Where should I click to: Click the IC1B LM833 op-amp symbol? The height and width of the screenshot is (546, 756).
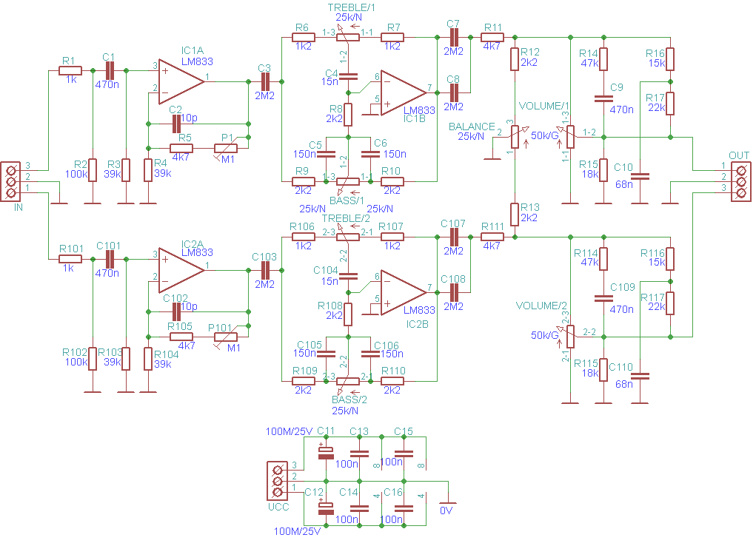point(404,92)
